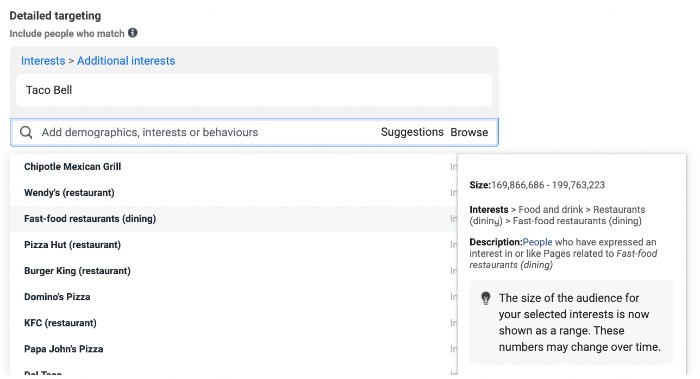Pick Pizza Hut (restaurant) from the list

pos(233,245)
